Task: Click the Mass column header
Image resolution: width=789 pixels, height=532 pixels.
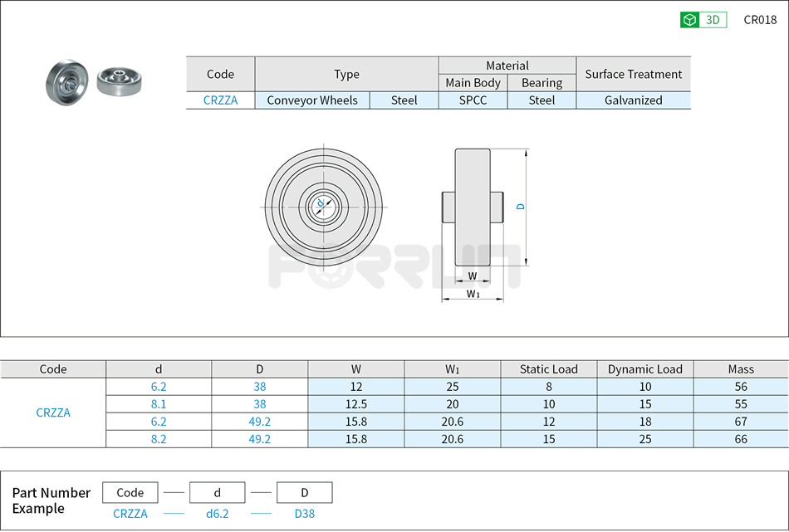Action: pos(741,369)
